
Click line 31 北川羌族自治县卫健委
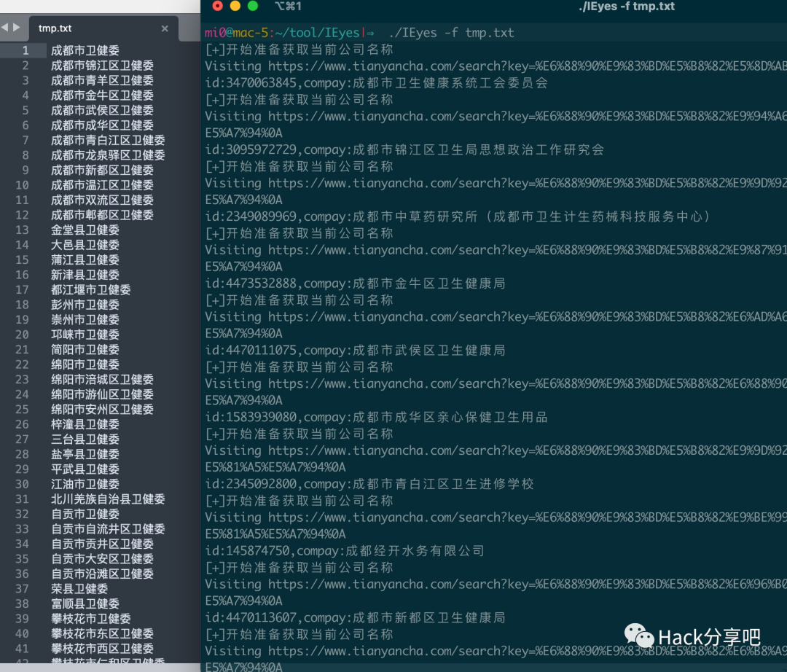point(108,499)
